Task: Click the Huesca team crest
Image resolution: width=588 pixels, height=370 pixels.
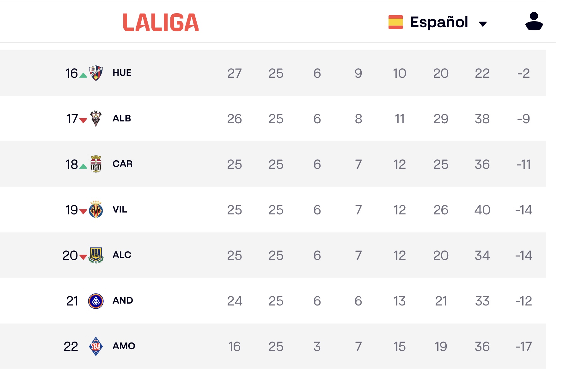Action: (x=96, y=73)
